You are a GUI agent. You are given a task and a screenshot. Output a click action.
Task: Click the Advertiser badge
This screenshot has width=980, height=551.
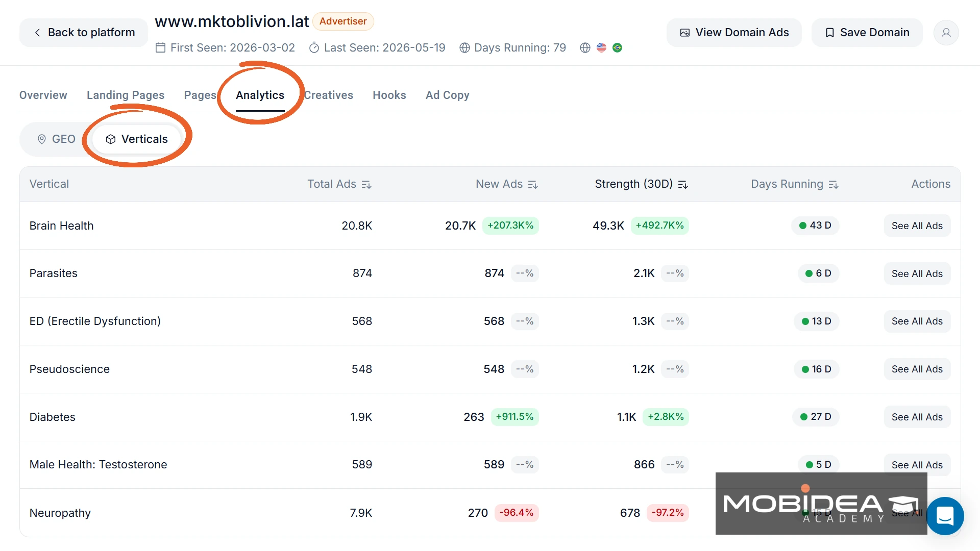pyautogui.click(x=343, y=21)
